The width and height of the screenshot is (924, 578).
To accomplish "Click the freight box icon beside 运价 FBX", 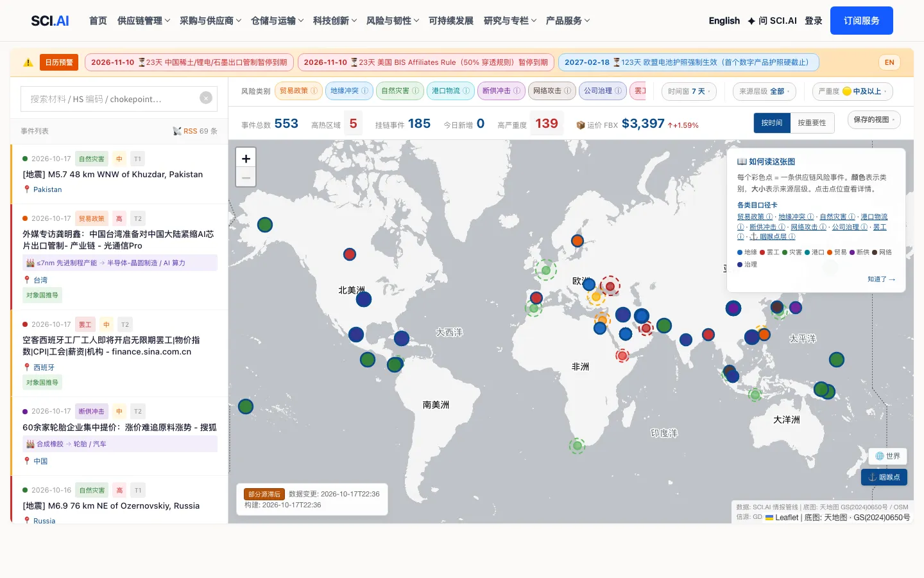I will pos(580,125).
